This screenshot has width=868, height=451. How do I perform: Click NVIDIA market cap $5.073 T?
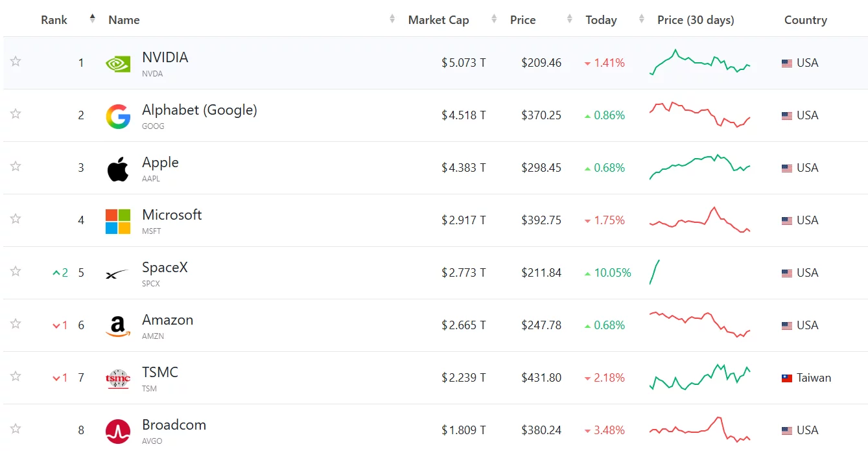click(x=463, y=63)
